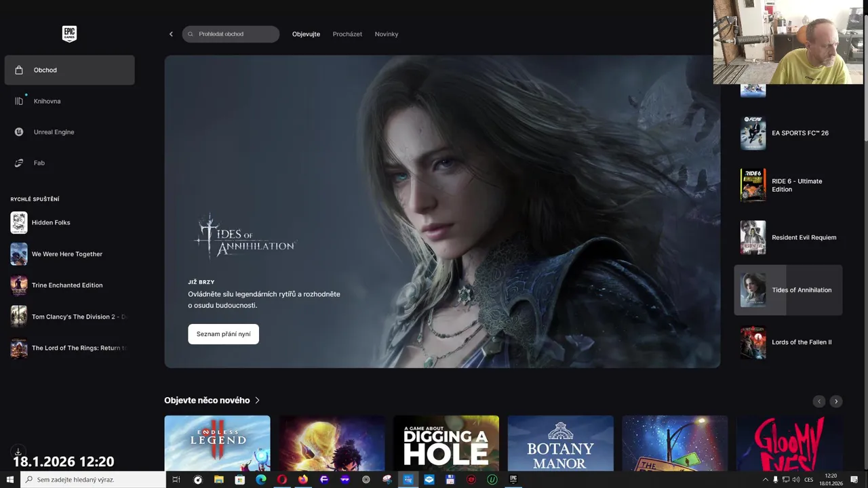
Task: Open Opera browser from the taskbar
Action: pyautogui.click(x=282, y=479)
